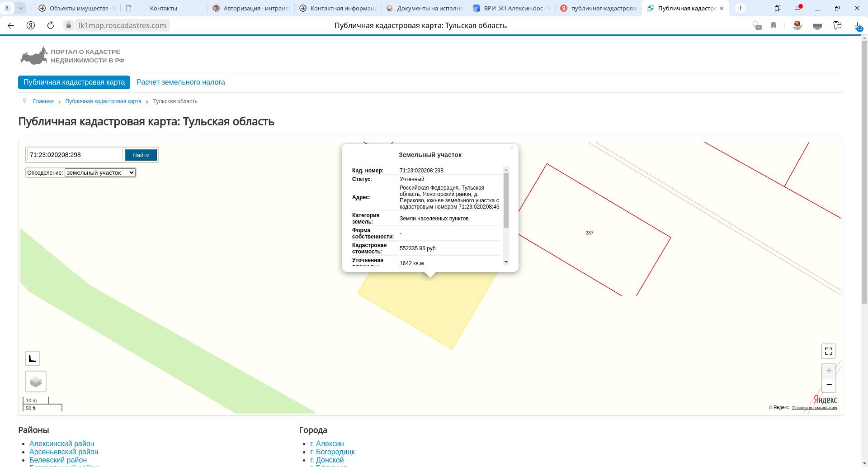Viewport: 868px width, 467px height.
Task: Open the Алексинский район link
Action: pyautogui.click(x=62, y=443)
